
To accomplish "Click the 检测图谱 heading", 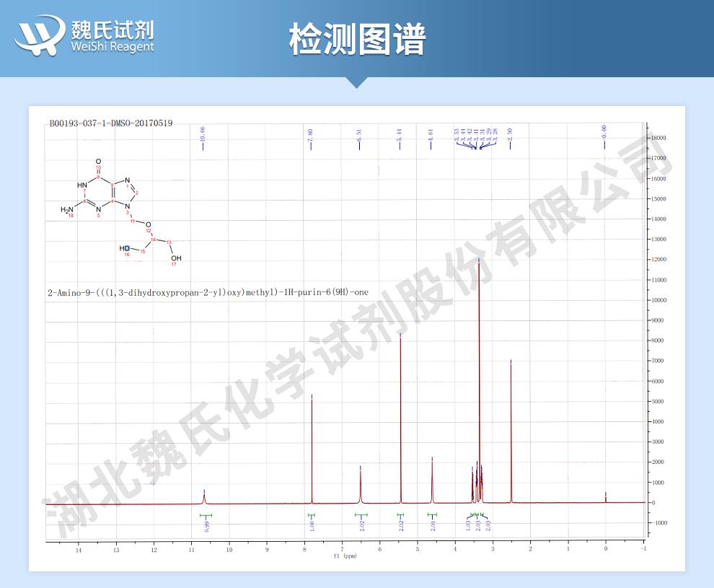I will [x=357, y=39].
